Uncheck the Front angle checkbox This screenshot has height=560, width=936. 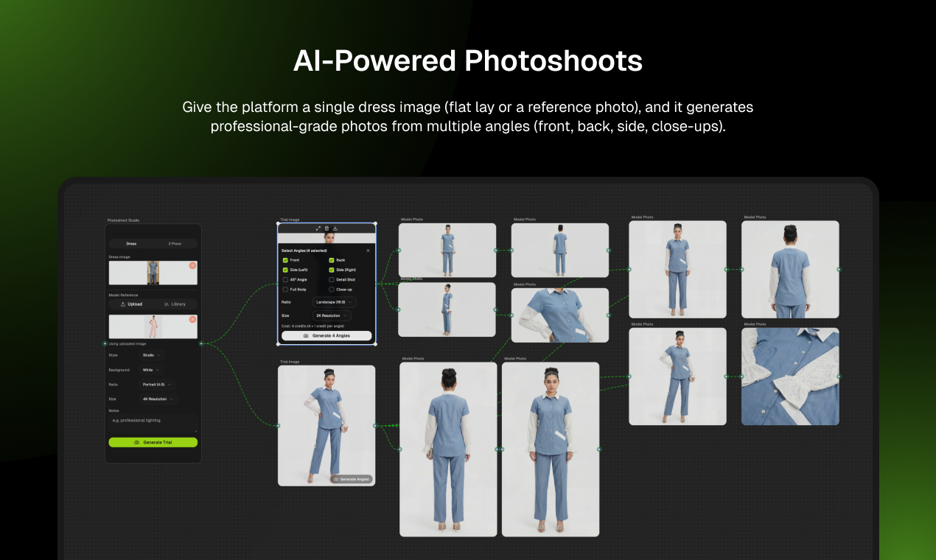point(285,260)
